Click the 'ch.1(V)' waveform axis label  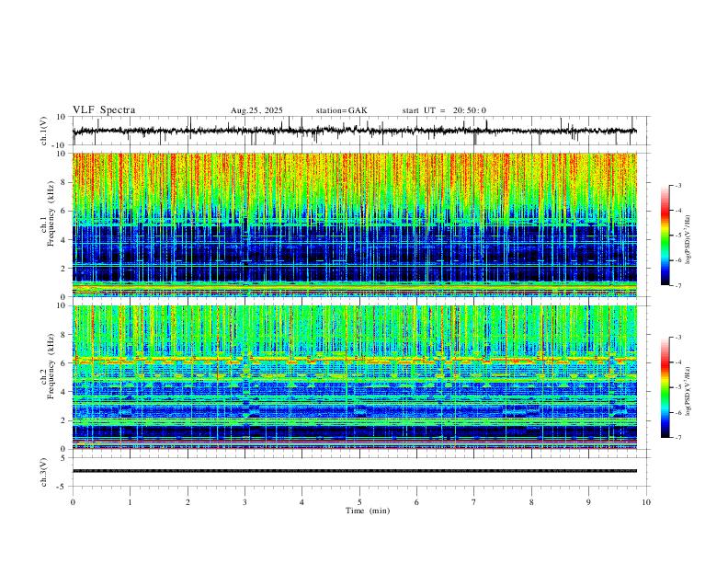click(44, 131)
